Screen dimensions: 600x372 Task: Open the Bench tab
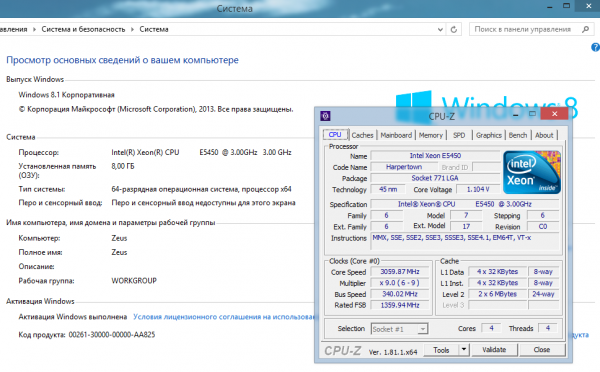(518, 135)
